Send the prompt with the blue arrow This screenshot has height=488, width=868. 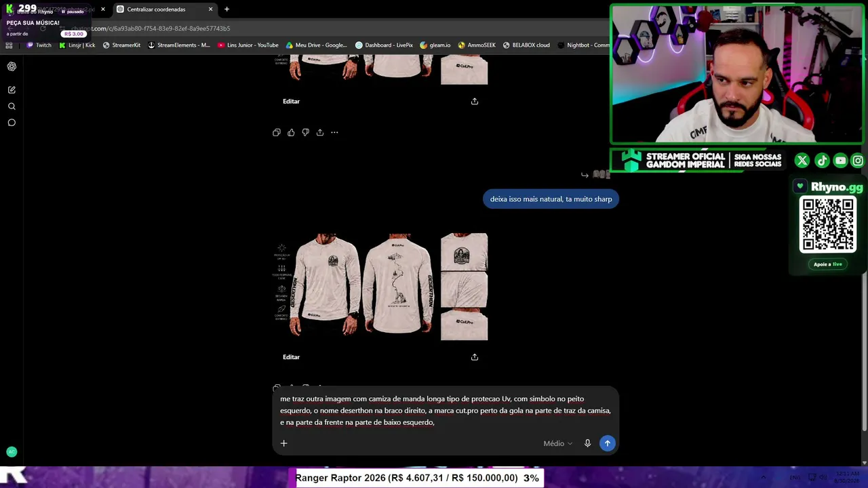[x=607, y=443]
